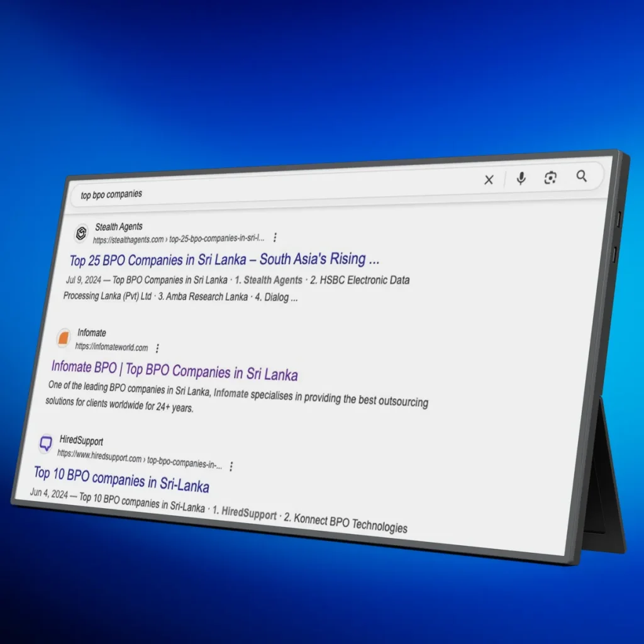The width and height of the screenshot is (644, 644).
Task: Open the three-dot menu for Stealth Agents result
Action: [x=275, y=238]
